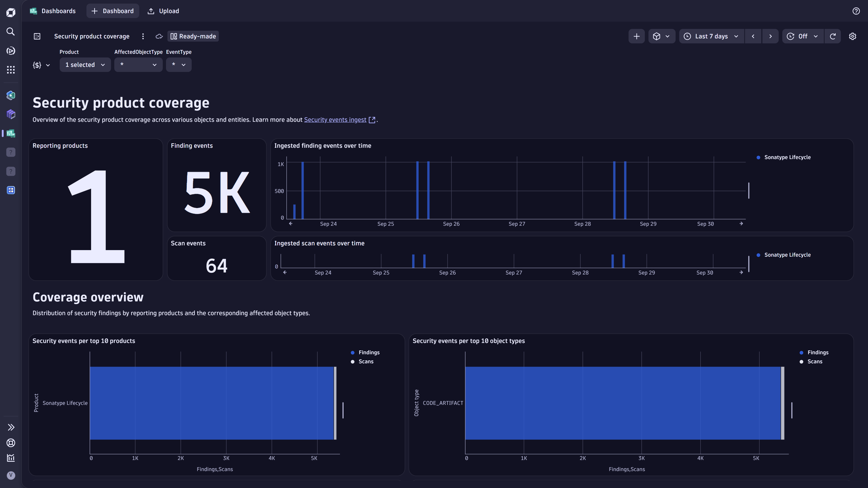Image resolution: width=868 pixels, height=488 pixels.
Task: Follow the Security events ingest link
Action: (x=335, y=120)
